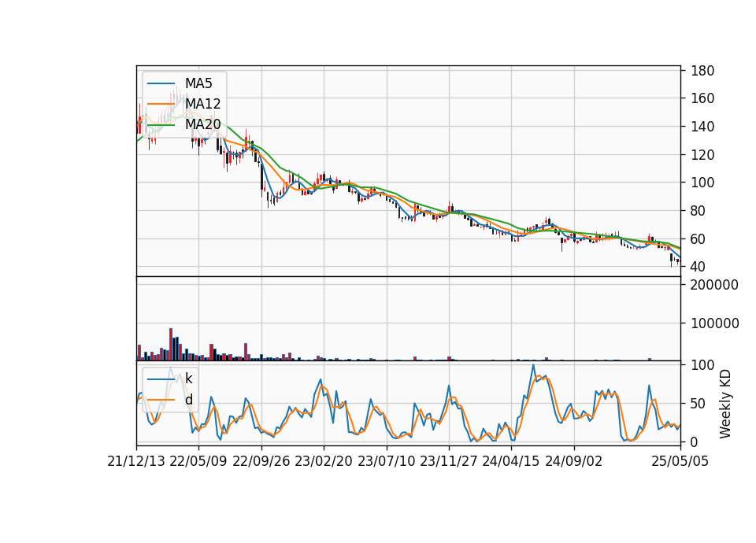Click the tallest volume bar in early 2022
Screen dimensions: 756x543
point(171,345)
